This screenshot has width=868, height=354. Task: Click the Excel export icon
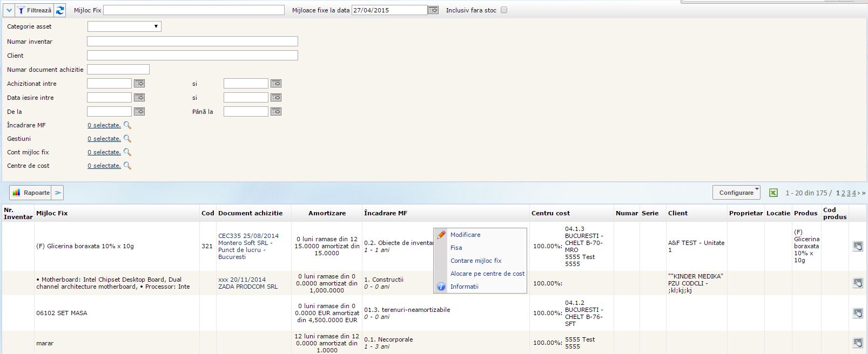pos(773,193)
